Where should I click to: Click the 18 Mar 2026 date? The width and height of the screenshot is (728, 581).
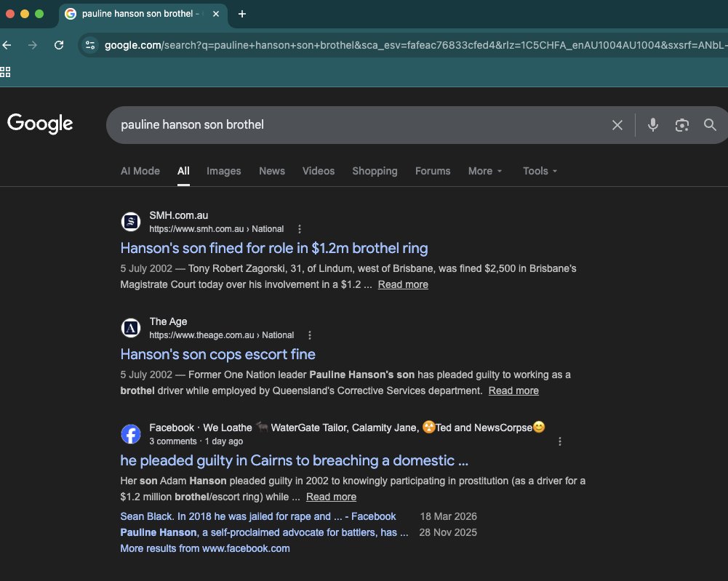tap(449, 516)
